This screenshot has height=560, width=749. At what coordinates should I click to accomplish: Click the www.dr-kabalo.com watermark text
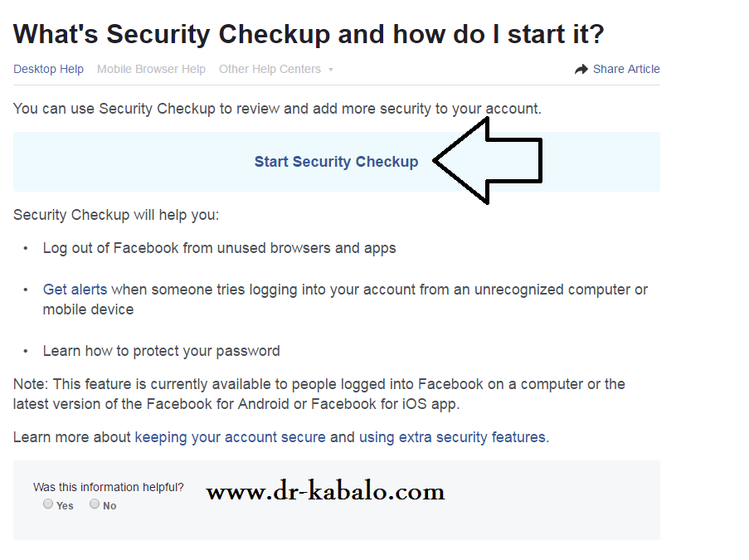pyautogui.click(x=326, y=490)
